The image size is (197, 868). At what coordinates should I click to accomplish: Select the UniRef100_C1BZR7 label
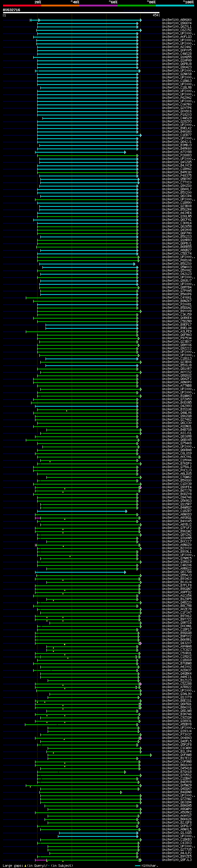[177, 511]
